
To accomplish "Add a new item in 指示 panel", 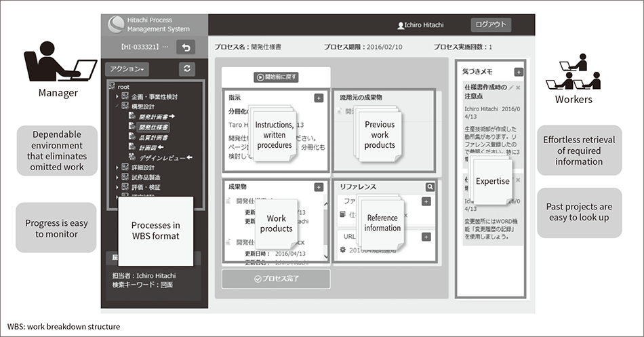I will pos(319,98).
